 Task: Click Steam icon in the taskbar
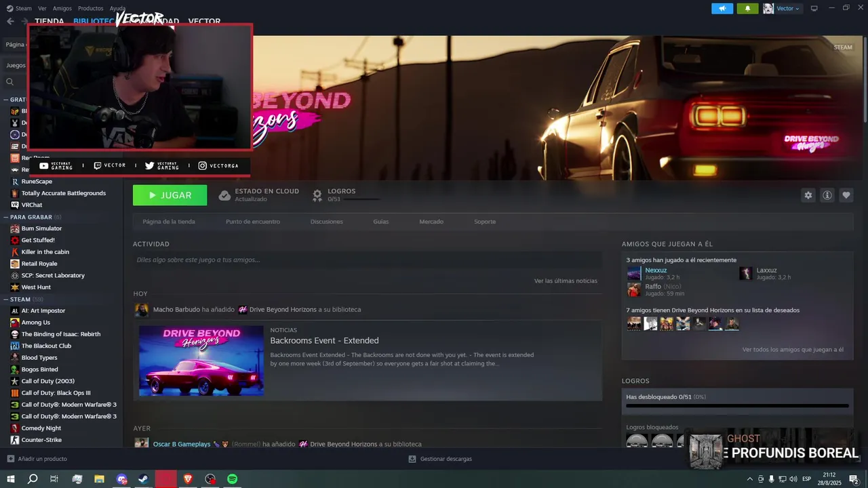pyautogui.click(x=144, y=479)
